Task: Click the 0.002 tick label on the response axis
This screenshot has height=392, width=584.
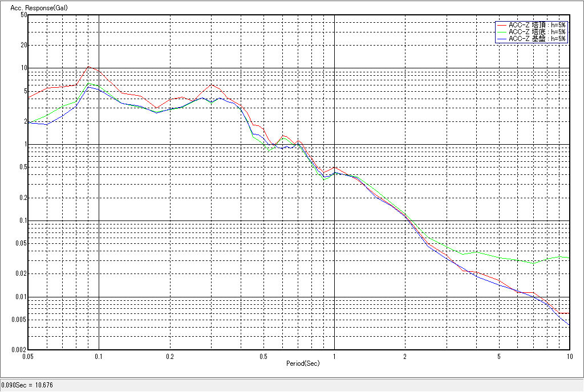Action: (x=19, y=350)
